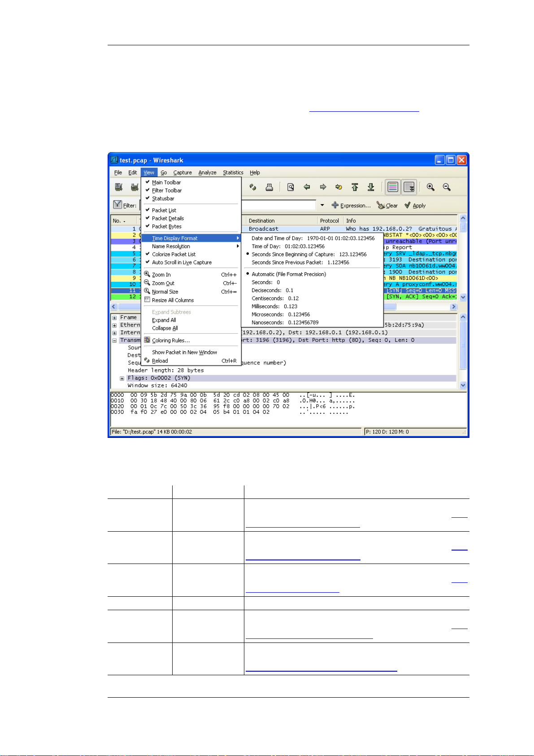
Task: Click the Go To Packet toolbar icon
Action: tap(339, 187)
